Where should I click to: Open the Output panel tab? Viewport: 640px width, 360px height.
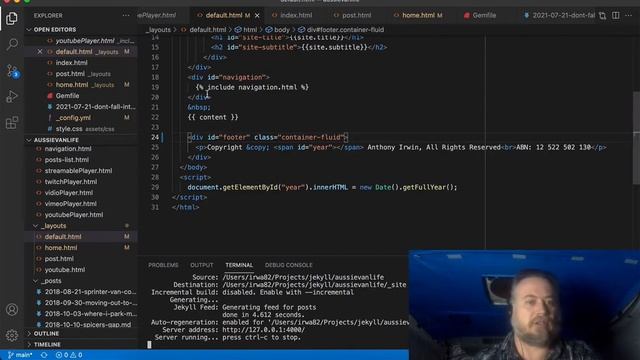(x=202, y=265)
